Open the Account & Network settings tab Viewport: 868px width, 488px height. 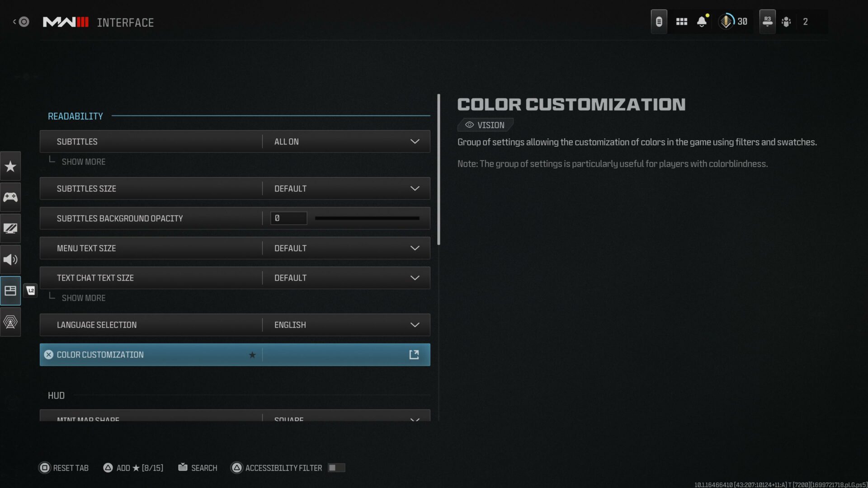point(10,322)
